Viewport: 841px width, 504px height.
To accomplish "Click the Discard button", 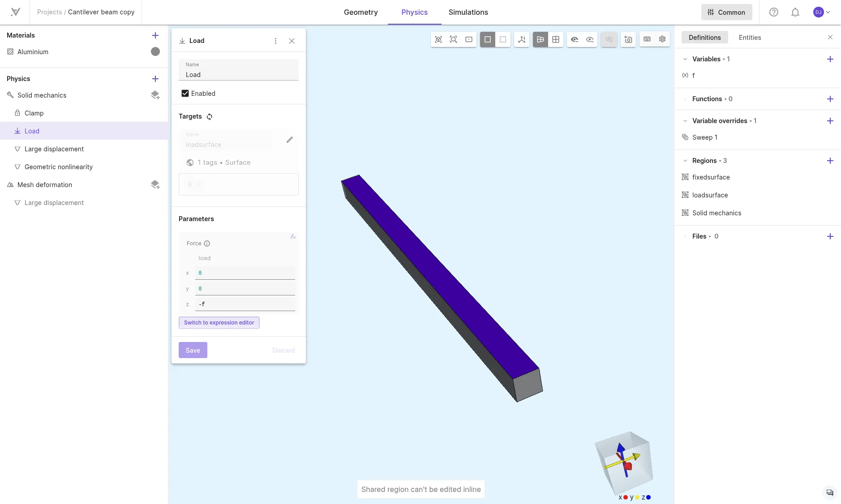I will click(283, 350).
